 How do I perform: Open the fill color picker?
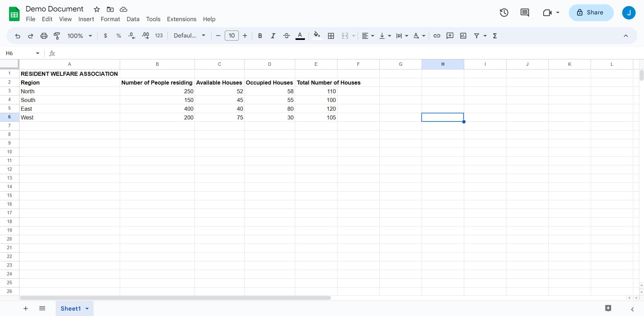pyautogui.click(x=317, y=36)
